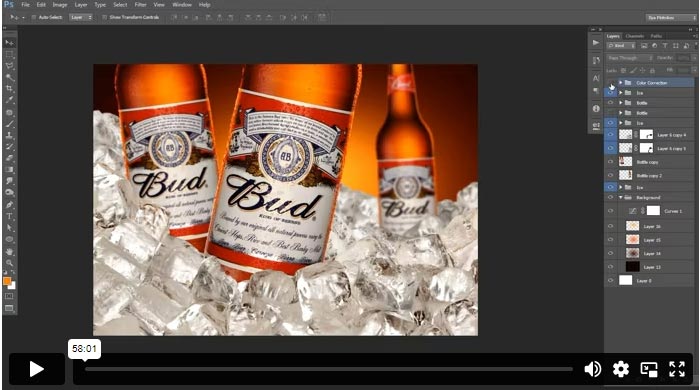Select the Zoom tool
Viewport: 700px width, 390px height.
(9, 263)
